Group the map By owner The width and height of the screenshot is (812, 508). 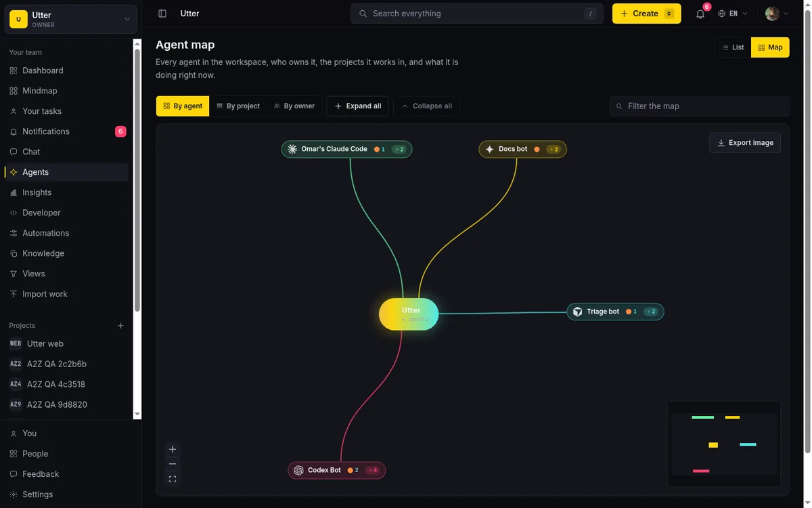click(x=294, y=106)
